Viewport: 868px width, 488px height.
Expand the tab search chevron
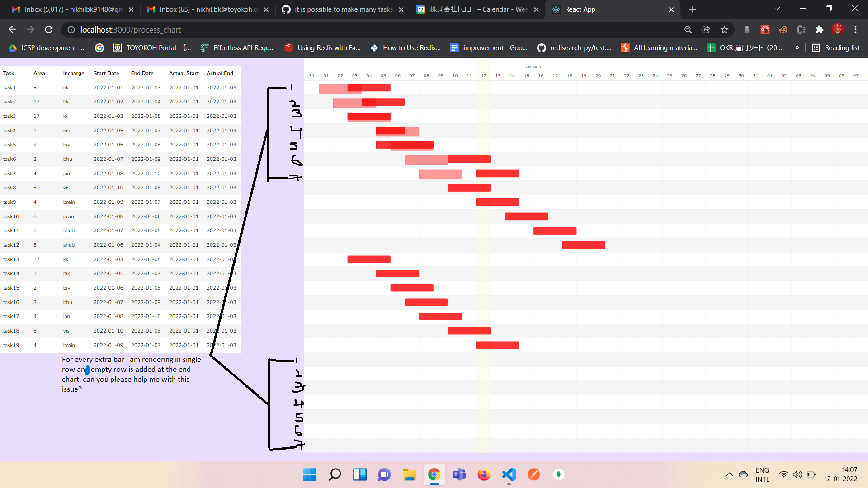[777, 9]
